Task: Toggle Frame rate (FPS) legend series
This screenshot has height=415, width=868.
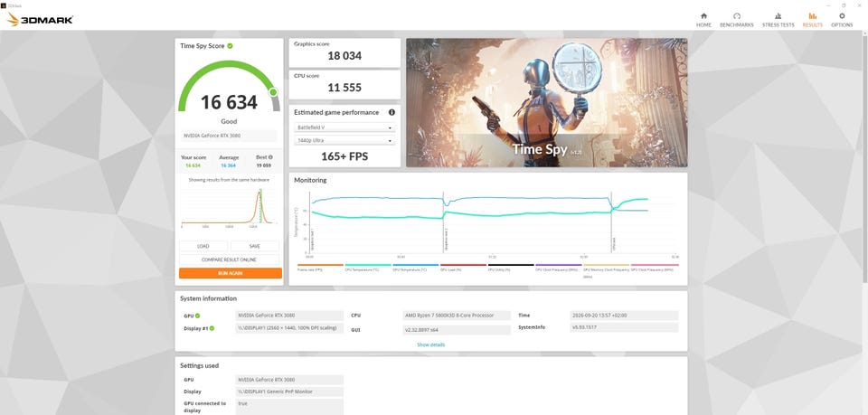Action: (320, 268)
